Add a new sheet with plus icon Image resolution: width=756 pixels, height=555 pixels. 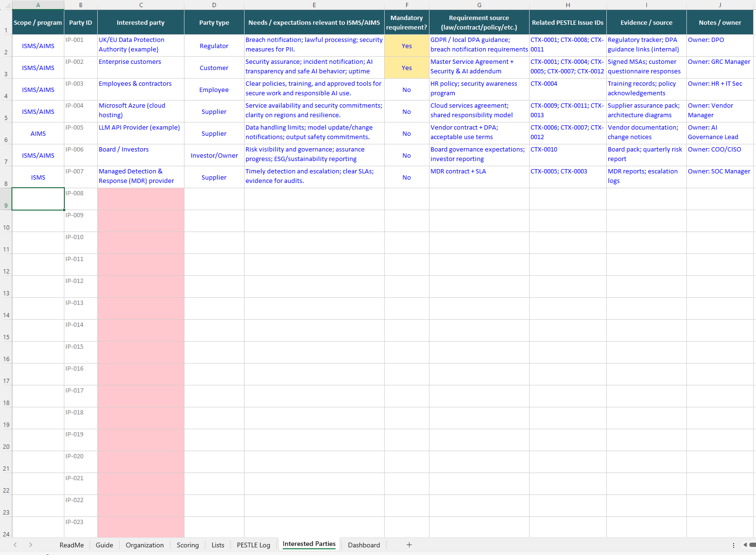pyautogui.click(x=409, y=545)
